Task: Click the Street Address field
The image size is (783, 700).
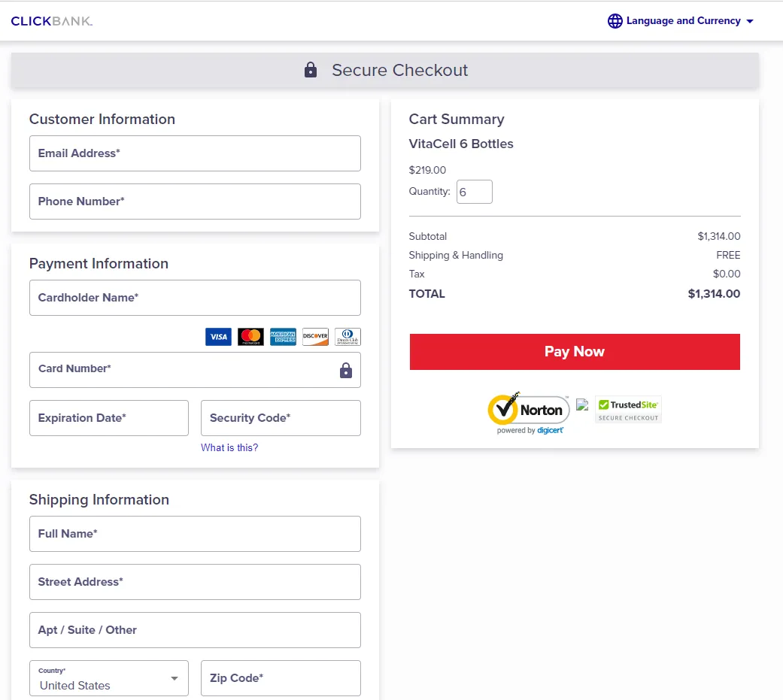Action: coord(195,582)
